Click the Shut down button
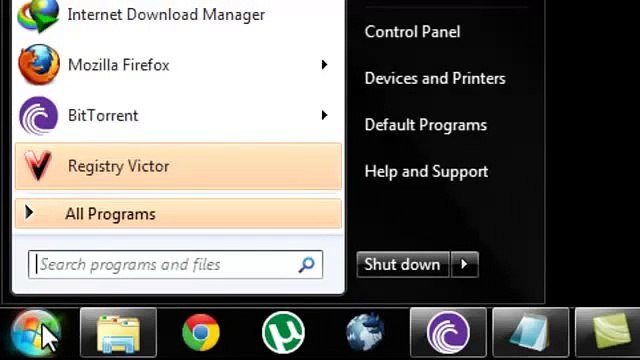This screenshot has height=360, width=640. point(403,264)
